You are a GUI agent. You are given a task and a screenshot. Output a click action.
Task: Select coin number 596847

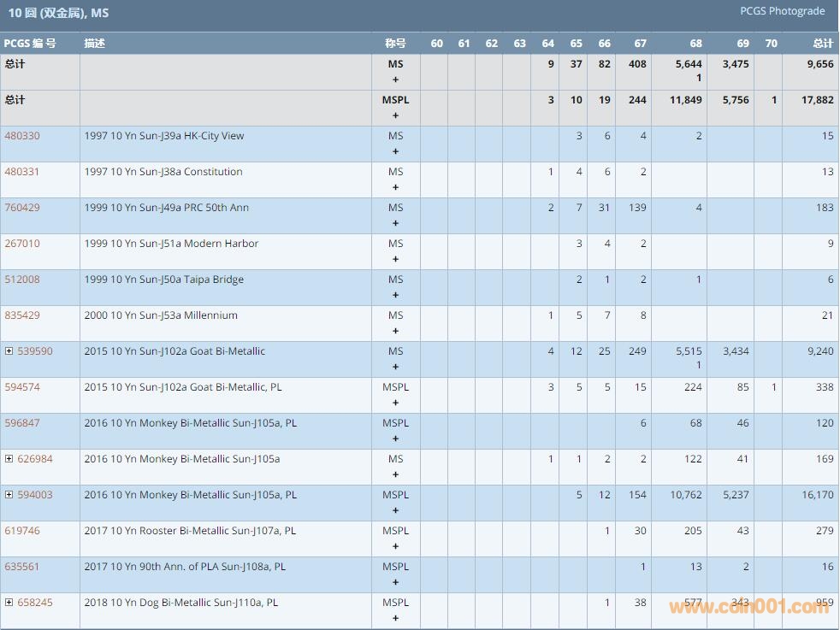point(22,423)
